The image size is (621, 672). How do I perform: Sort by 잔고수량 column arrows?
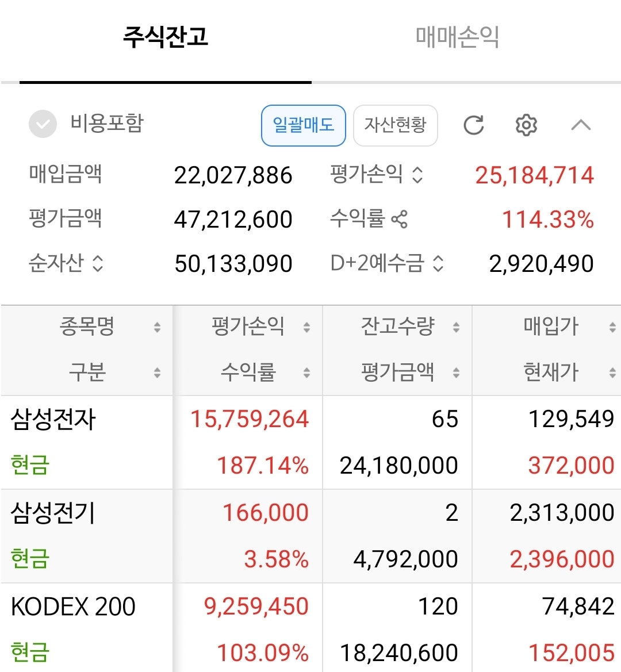tap(456, 328)
